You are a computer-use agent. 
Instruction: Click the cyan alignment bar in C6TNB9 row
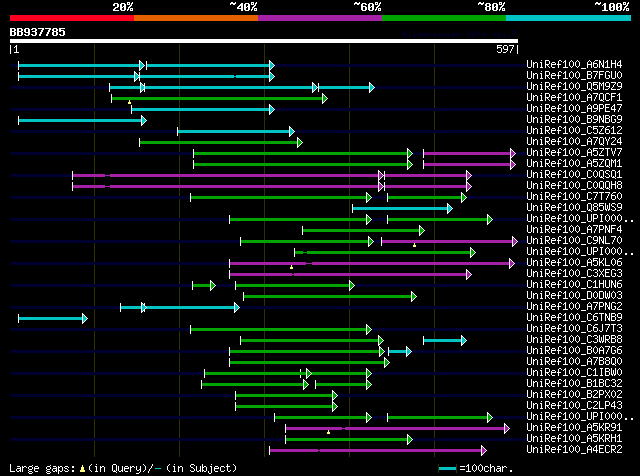point(53,318)
